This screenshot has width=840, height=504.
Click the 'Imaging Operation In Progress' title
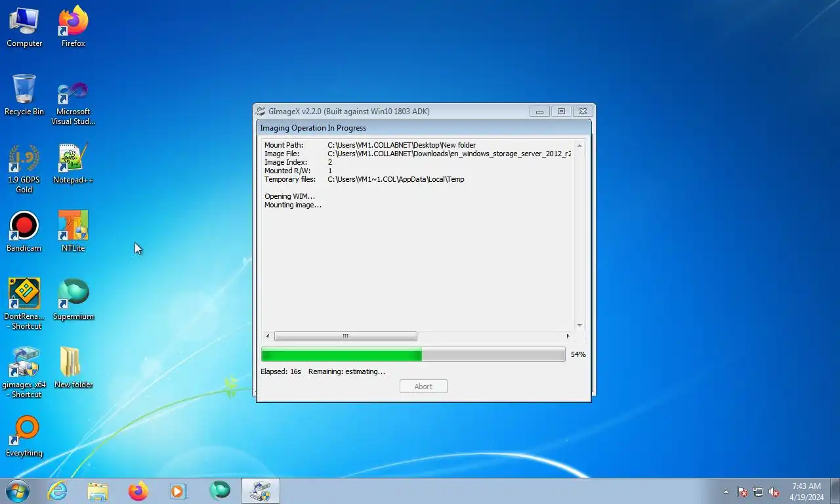click(x=313, y=128)
